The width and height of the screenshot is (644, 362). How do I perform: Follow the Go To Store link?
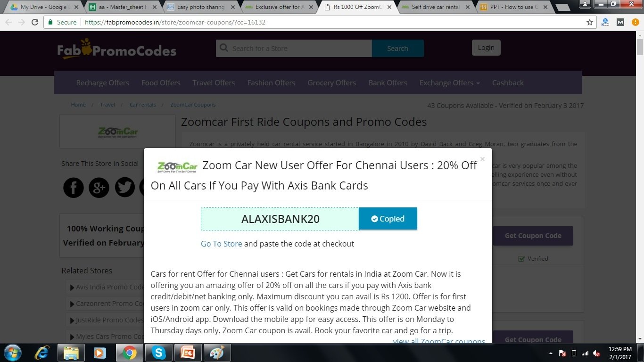221,244
